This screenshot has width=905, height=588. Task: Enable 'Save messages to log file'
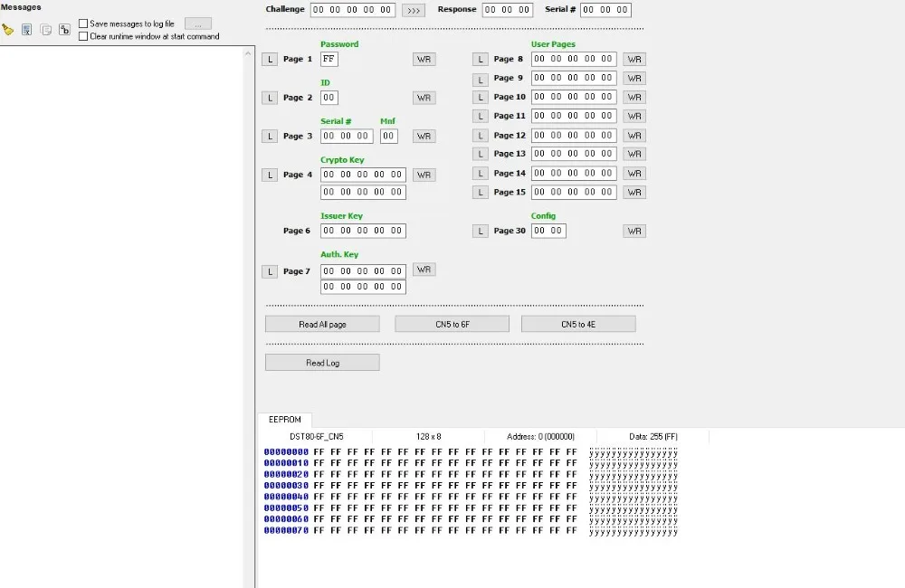(x=83, y=24)
